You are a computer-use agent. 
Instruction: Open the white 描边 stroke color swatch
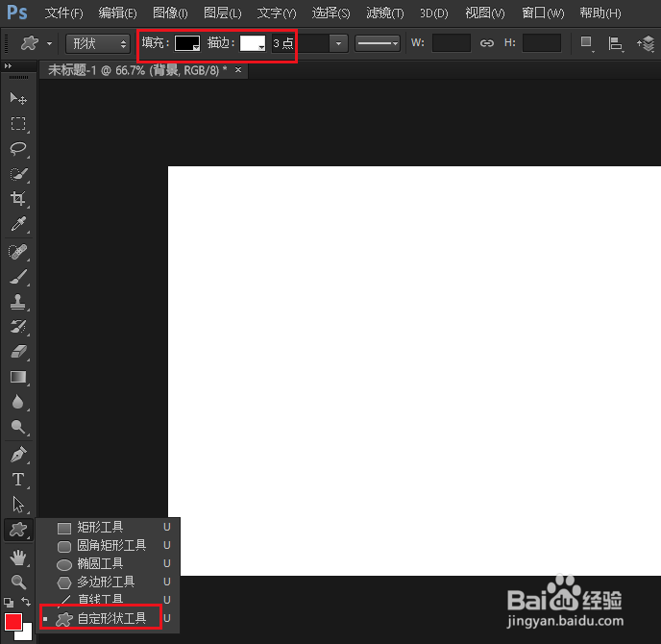click(x=253, y=43)
